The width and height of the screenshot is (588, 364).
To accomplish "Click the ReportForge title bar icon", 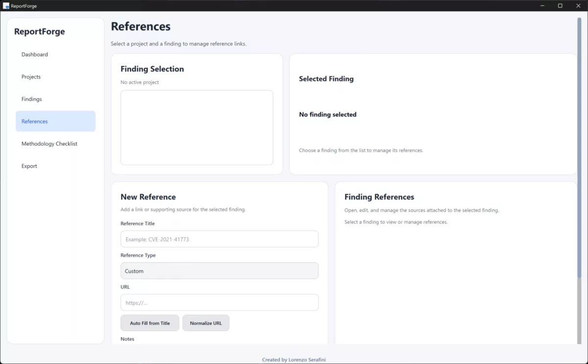I will 7,5.
